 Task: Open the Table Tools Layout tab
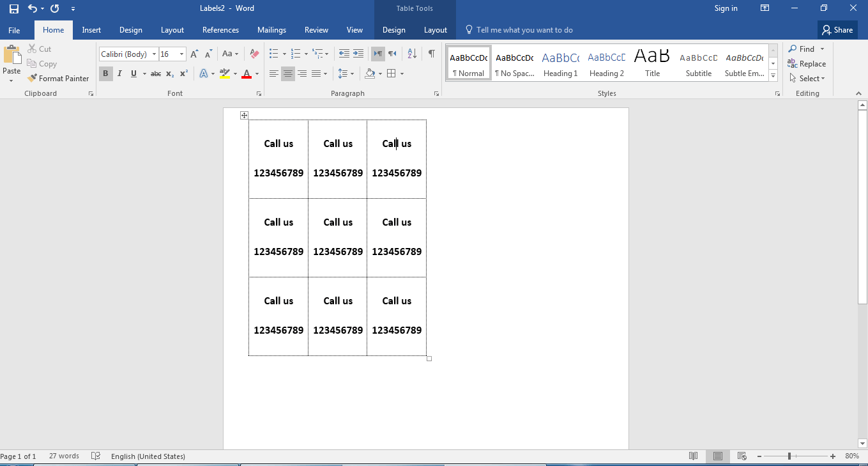point(436,30)
